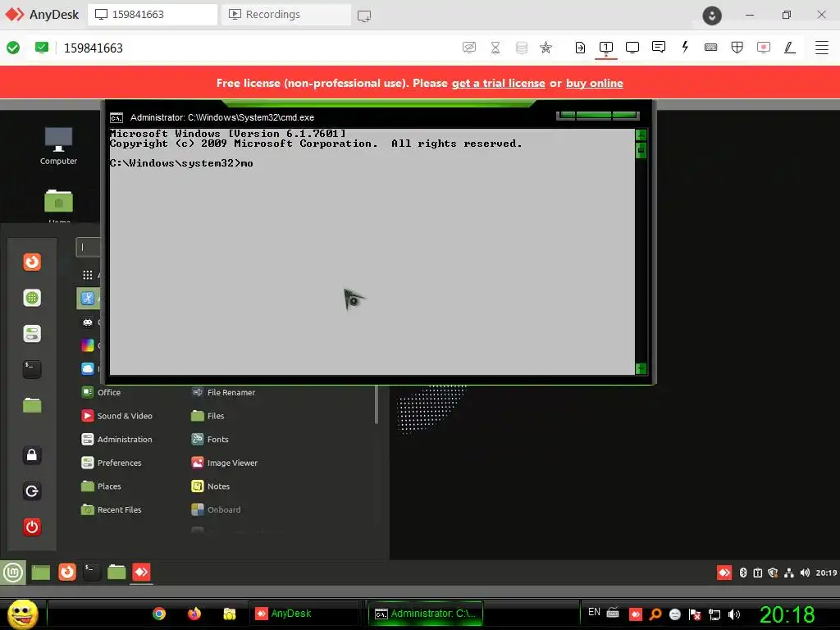840x630 pixels.
Task: Launch Image Viewer from the applications list
Action: pos(225,463)
